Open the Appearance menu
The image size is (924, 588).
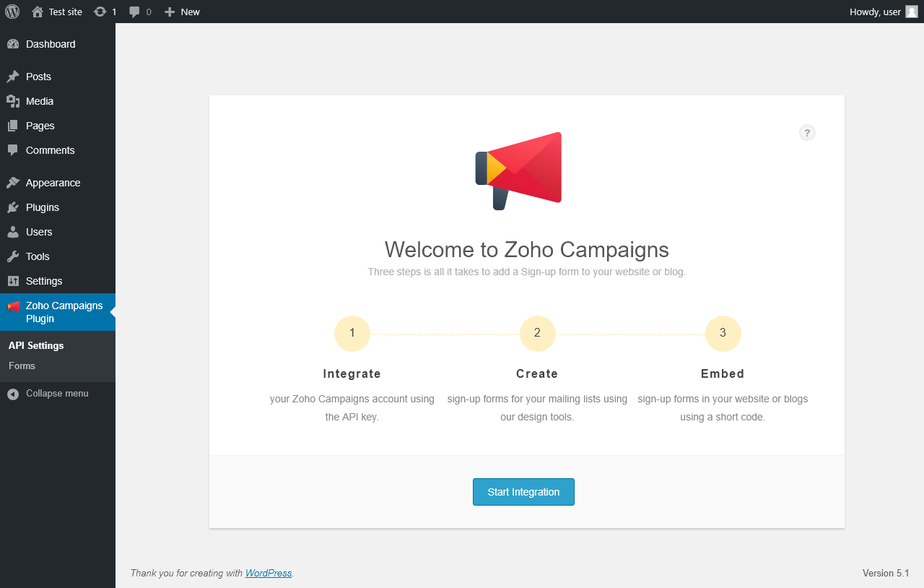pos(58,183)
